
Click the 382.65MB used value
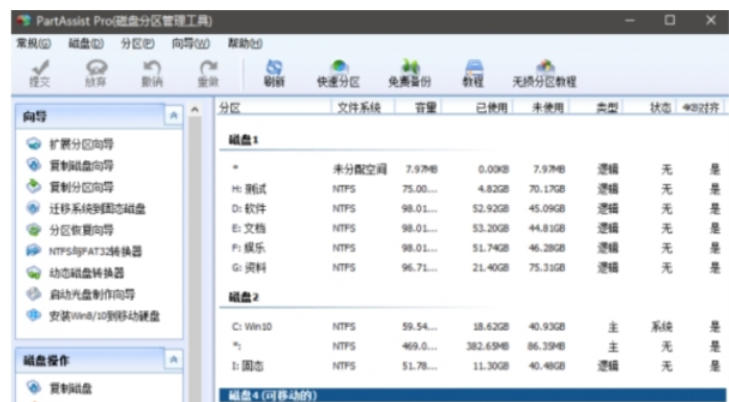(x=488, y=347)
